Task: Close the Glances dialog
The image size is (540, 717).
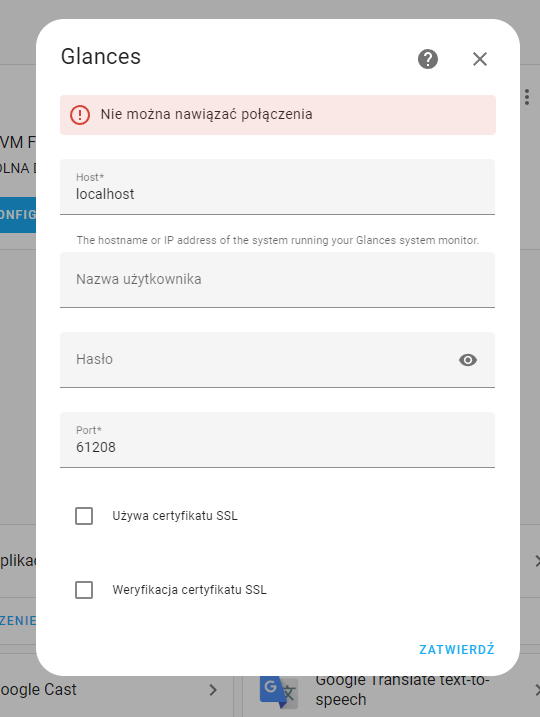Action: tap(480, 59)
